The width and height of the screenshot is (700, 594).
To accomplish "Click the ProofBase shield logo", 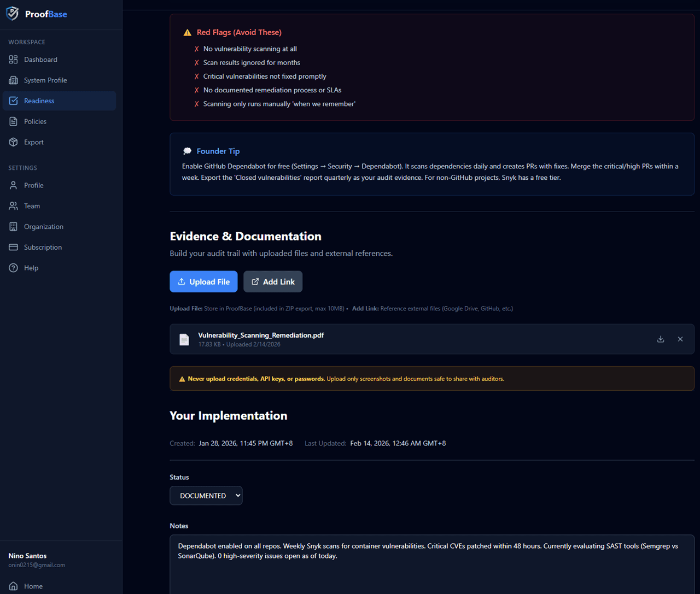I will [x=12, y=13].
